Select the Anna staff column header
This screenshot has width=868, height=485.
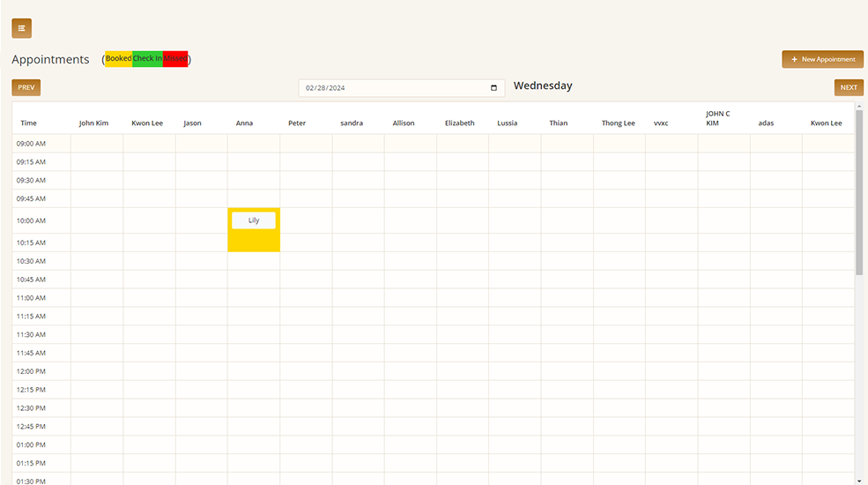click(x=244, y=123)
